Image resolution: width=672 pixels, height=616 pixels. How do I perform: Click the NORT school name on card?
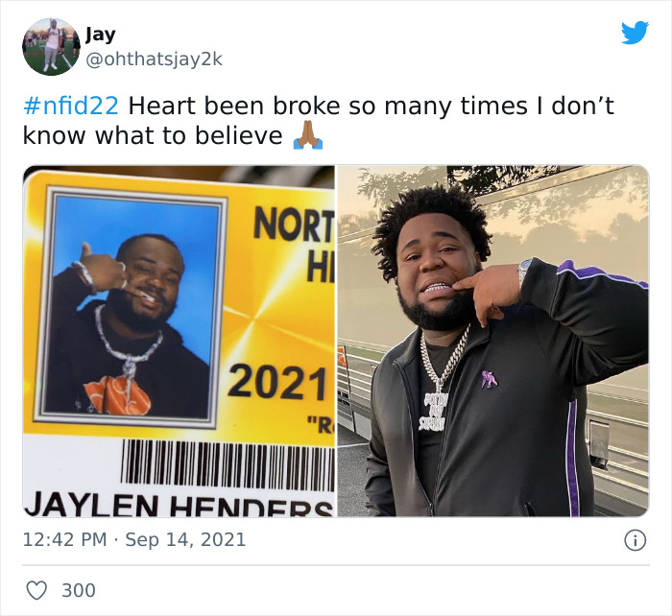pos(294,224)
